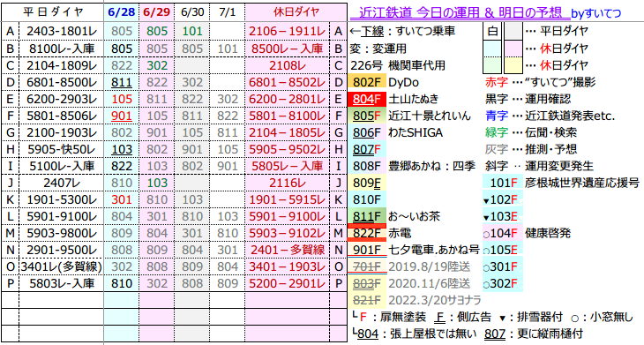
Task: Click the 104F 健康啓発 legend cell
Action: [503, 233]
